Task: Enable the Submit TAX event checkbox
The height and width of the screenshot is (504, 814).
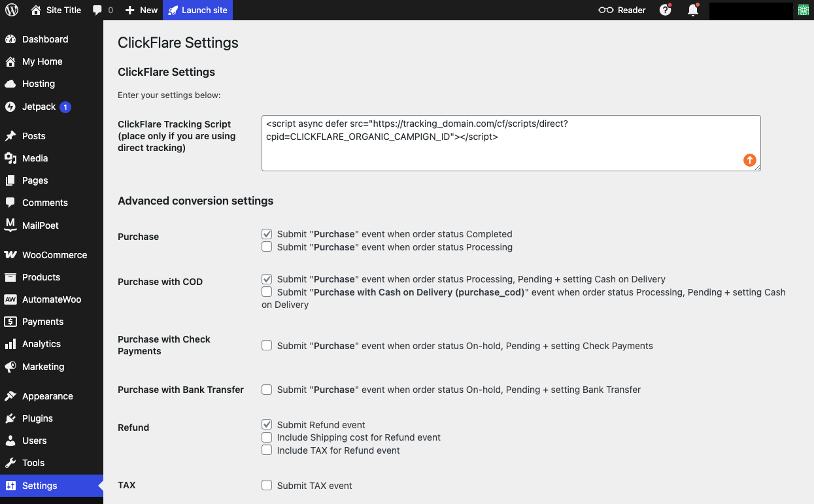Action: 267,485
